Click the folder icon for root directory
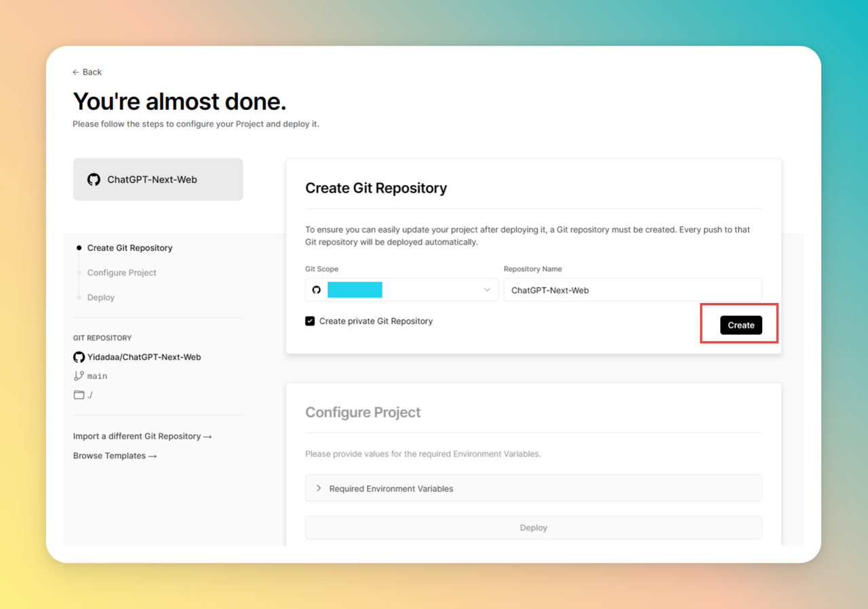The width and height of the screenshot is (868, 609). coord(79,395)
